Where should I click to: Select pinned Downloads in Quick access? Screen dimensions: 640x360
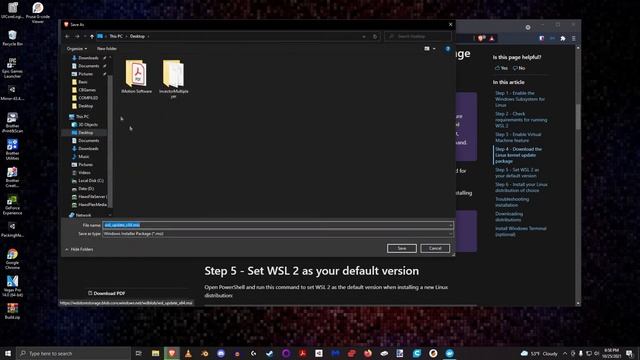click(88, 58)
